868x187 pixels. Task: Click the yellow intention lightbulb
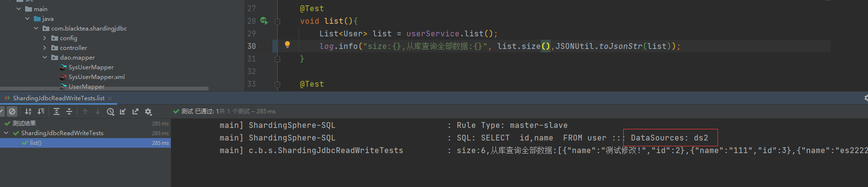pyautogui.click(x=287, y=45)
